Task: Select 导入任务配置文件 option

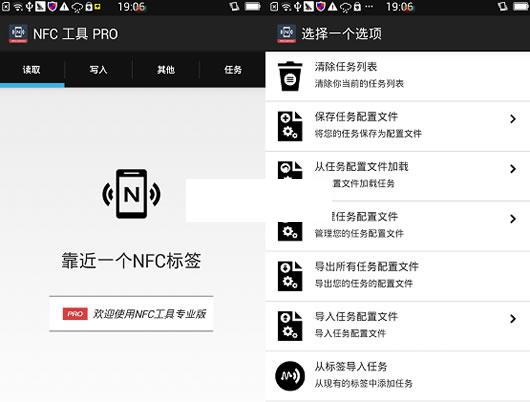Action: click(x=398, y=326)
